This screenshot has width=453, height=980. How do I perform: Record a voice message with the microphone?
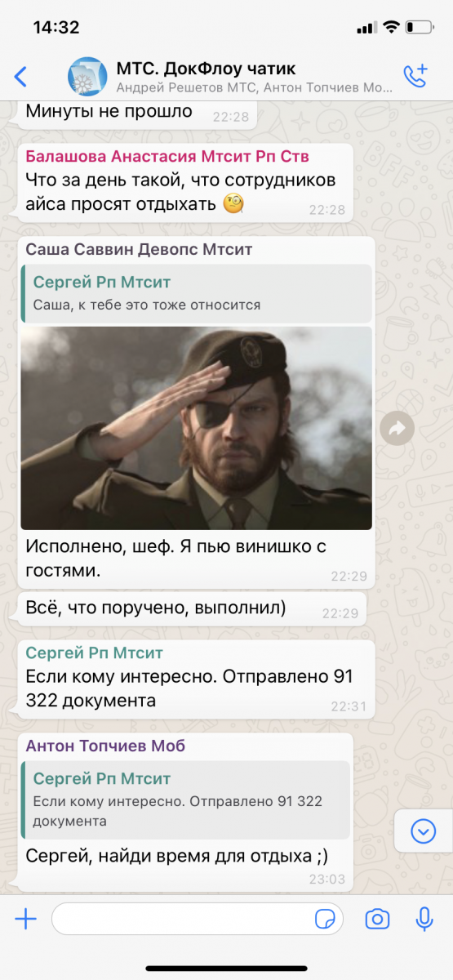[x=424, y=920]
